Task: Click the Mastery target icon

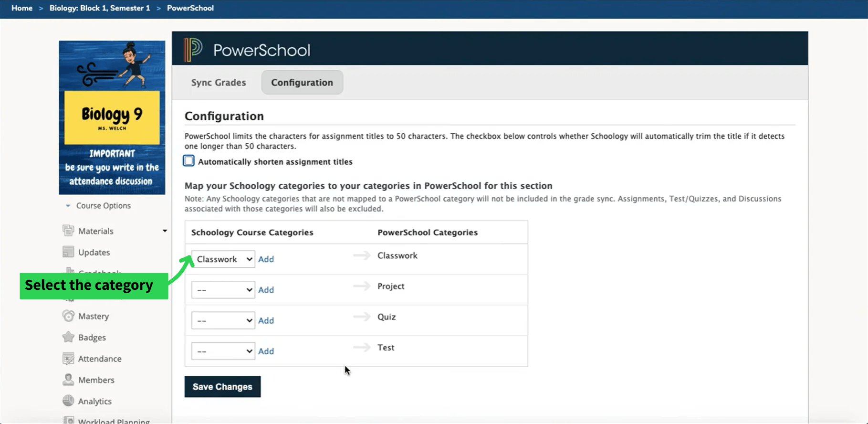Action: (68, 316)
